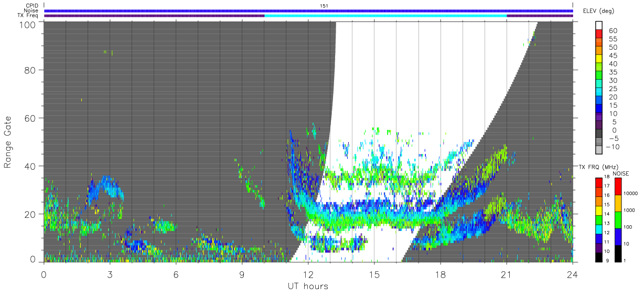Click the -10 label on the elevation colorbar
Screen dimensions: 644x297
coord(612,147)
